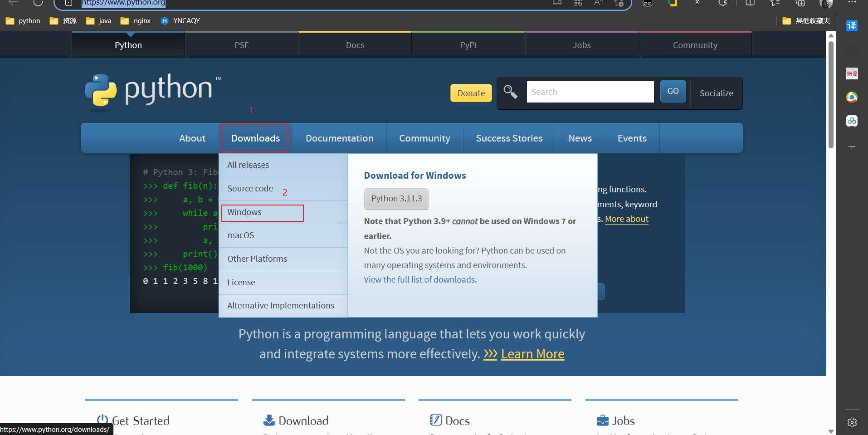Image resolution: width=868 pixels, height=435 pixels.
Task: Follow the View full list of downloads link
Action: [x=420, y=280]
